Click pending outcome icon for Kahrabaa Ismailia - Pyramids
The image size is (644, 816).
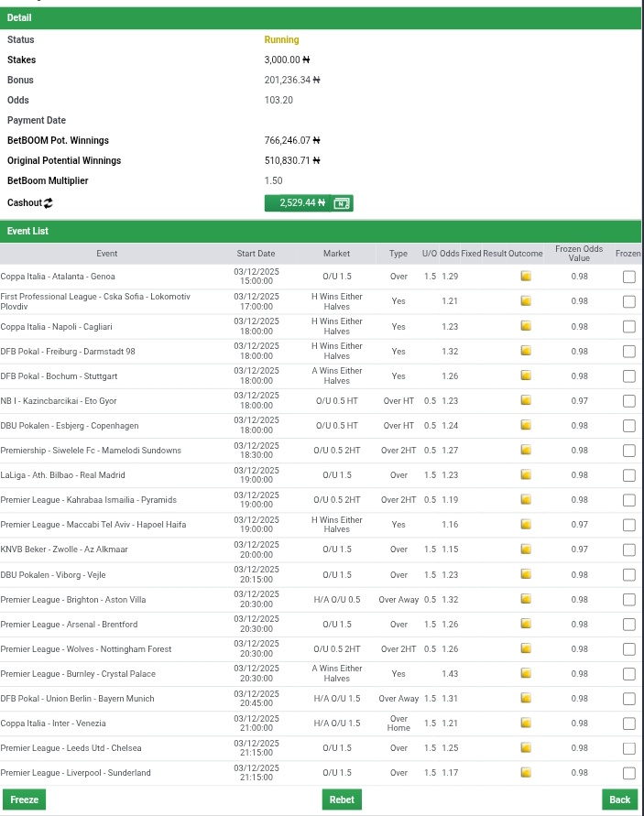[x=526, y=500]
